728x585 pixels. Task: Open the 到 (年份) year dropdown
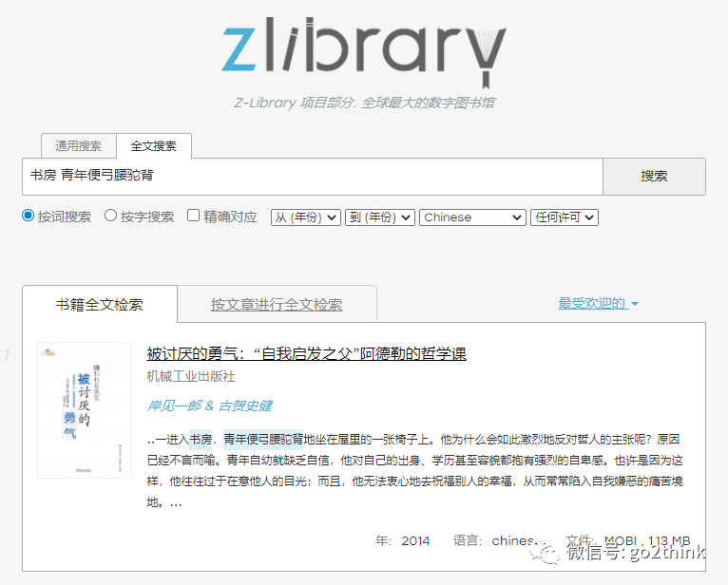click(380, 217)
